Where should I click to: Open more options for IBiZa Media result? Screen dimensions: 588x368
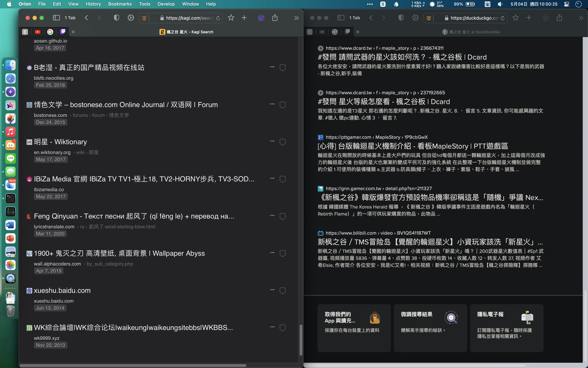[x=272, y=178]
